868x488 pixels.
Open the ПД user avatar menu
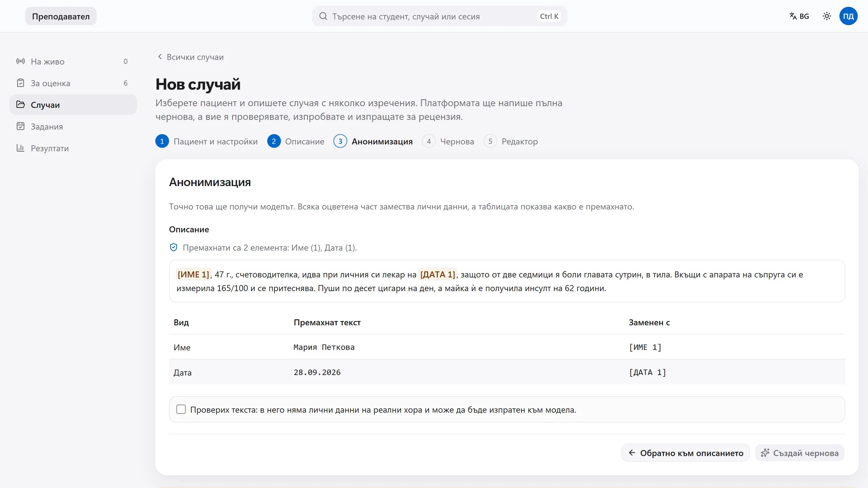tap(848, 16)
